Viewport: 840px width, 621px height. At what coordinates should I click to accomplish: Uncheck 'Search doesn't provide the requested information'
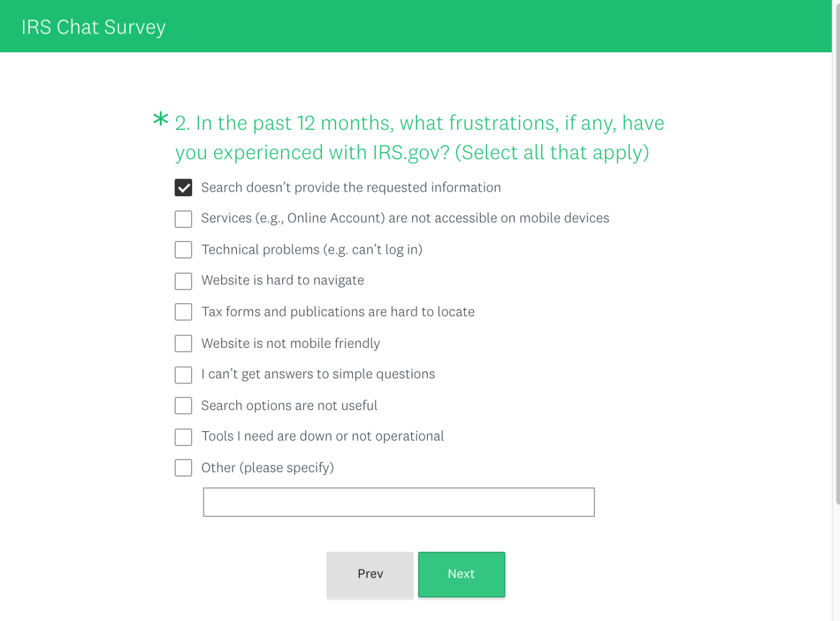tap(183, 187)
